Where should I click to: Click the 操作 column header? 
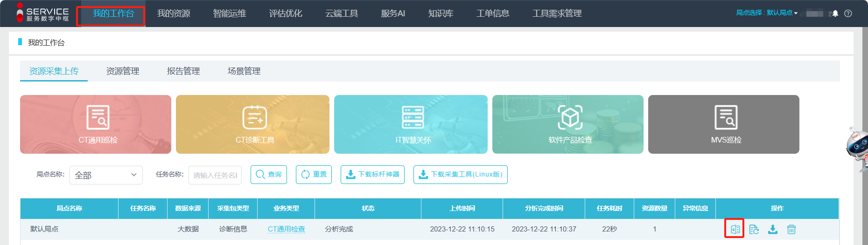click(777, 208)
